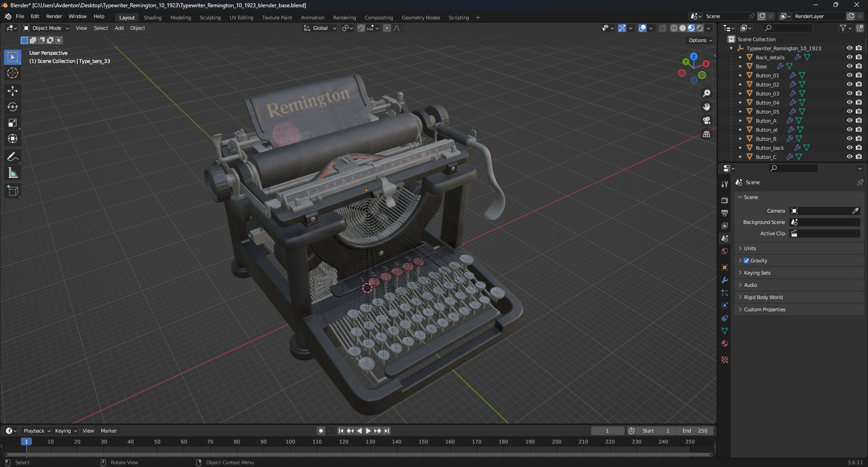Select the Transform tool
The width and height of the screenshot is (868, 467).
(13, 138)
